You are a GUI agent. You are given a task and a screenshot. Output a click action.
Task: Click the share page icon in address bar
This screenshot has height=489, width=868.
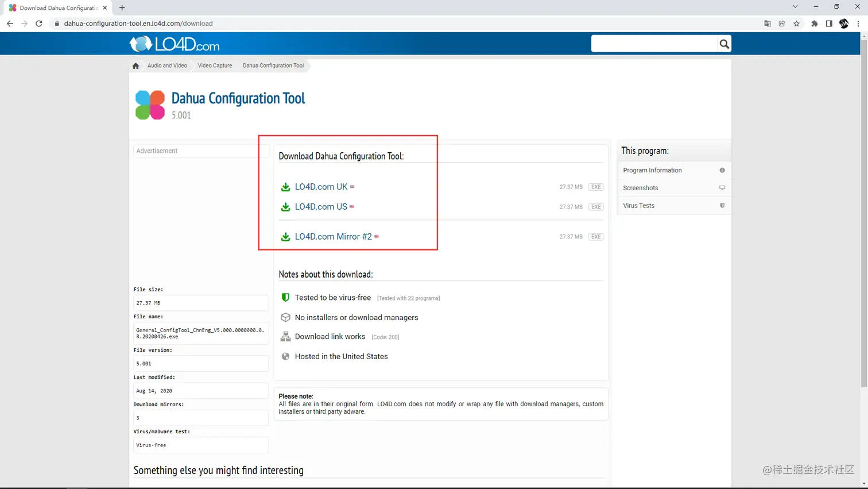(782, 24)
